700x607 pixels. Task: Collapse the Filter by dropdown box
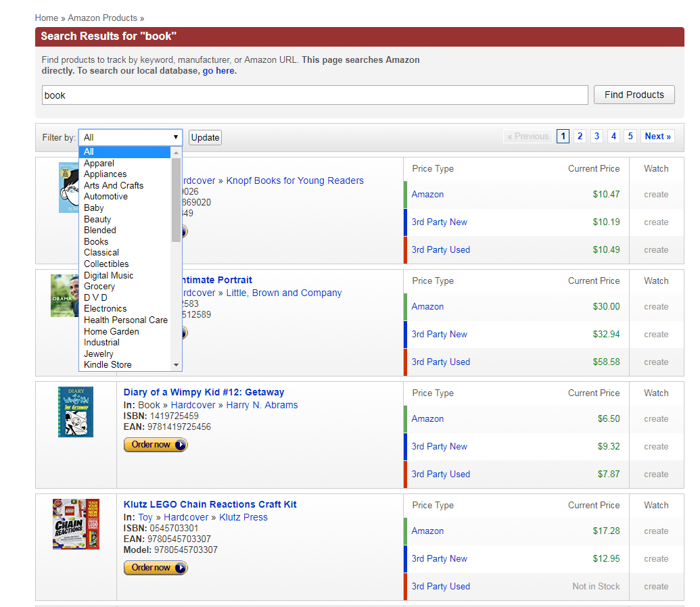(131, 137)
